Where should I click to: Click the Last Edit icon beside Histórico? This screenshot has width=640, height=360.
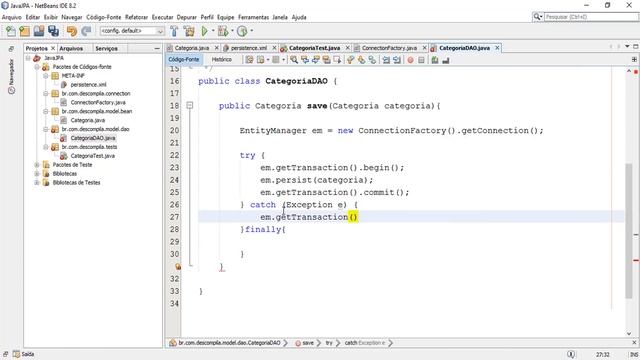[x=249, y=60]
